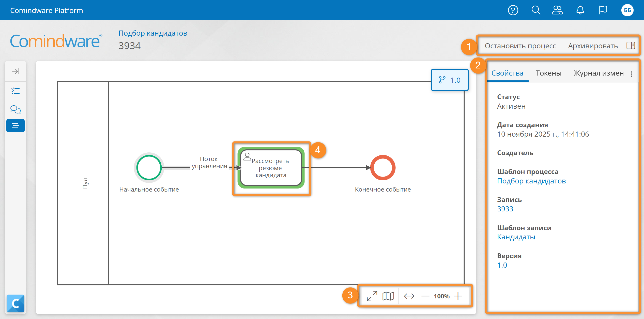The width and height of the screenshot is (644, 319).
Task: Click Архивировать button
Action: [593, 46]
